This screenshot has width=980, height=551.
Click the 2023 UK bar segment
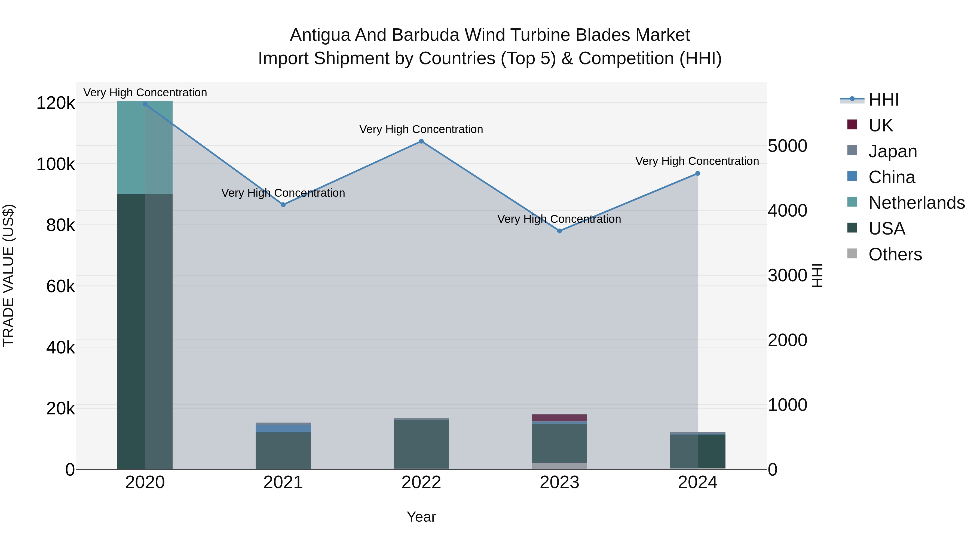(559, 417)
